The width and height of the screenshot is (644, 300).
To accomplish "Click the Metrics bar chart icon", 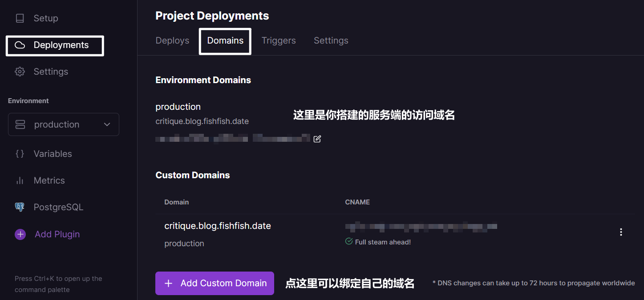I will [20, 180].
